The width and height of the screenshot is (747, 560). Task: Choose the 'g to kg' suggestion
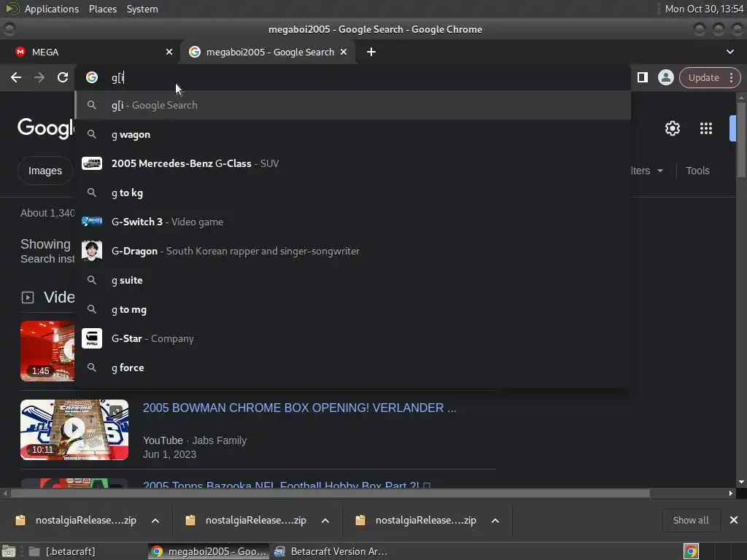[353, 192]
